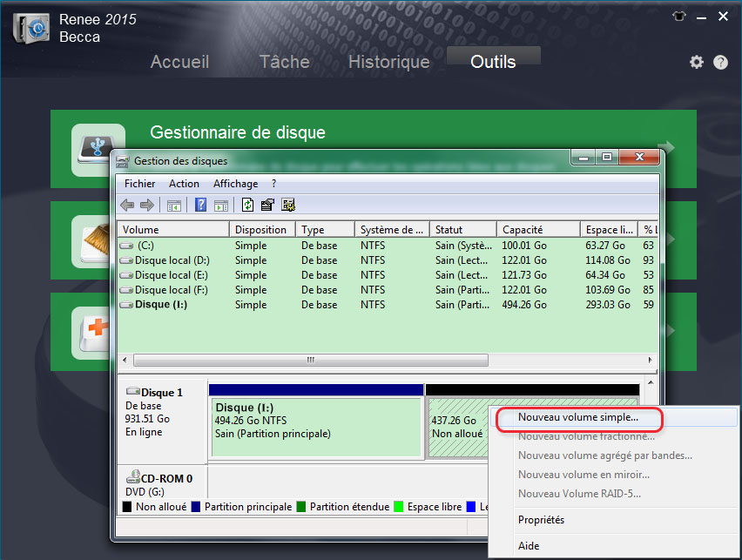Switch to the Historique tab
The image size is (742, 560).
(388, 62)
